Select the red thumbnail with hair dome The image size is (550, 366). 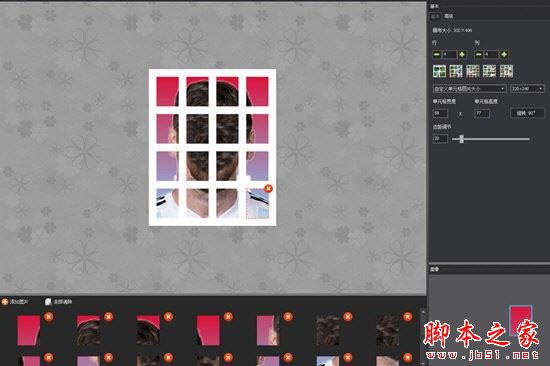pyautogui.click(x=88, y=330)
